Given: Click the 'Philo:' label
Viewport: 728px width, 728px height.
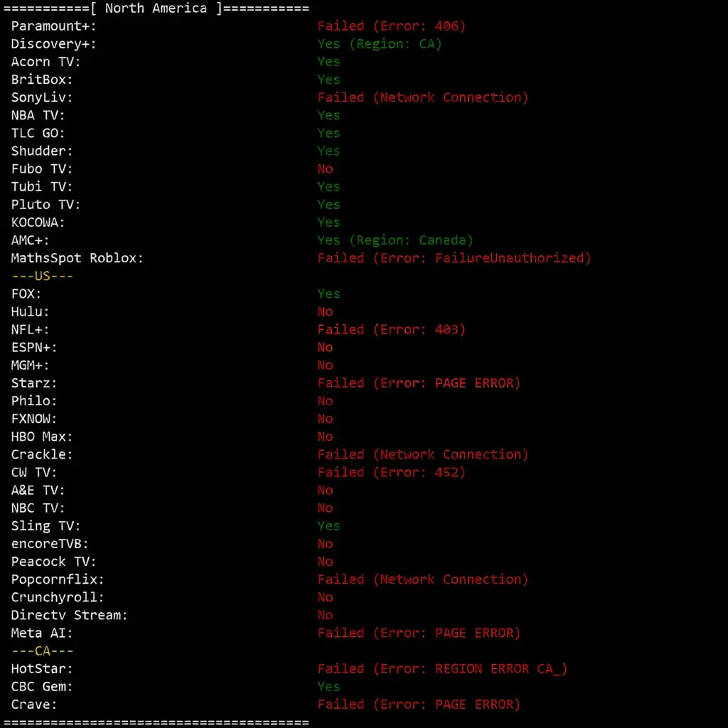Looking at the screenshot, I should coord(34,401).
